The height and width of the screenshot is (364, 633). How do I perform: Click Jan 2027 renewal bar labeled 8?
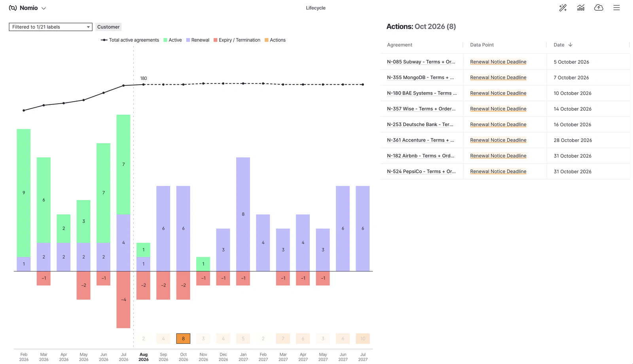(243, 214)
